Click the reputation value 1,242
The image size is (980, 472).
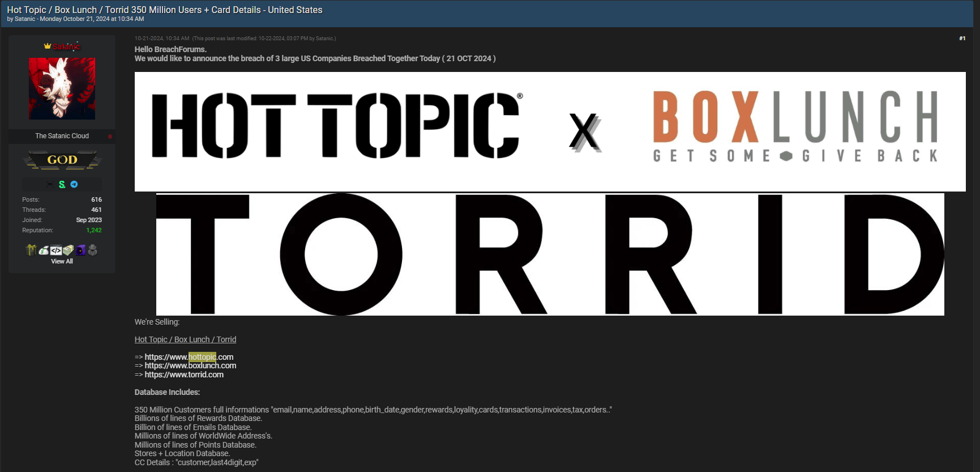[94, 230]
